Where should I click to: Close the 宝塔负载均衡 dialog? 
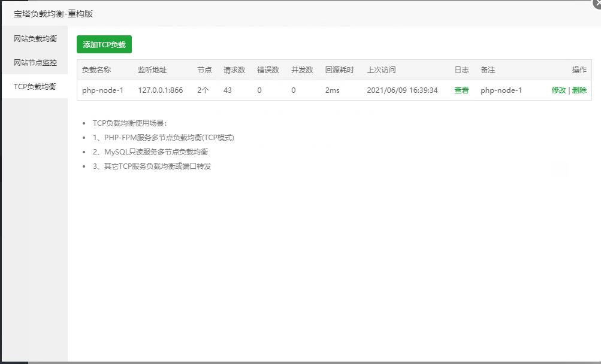tap(597, 3)
